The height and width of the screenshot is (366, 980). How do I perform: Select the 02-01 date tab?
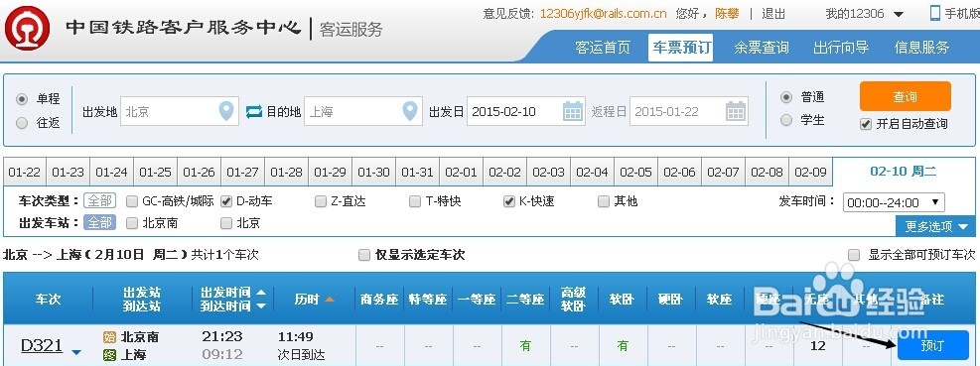(x=461, y=172)
